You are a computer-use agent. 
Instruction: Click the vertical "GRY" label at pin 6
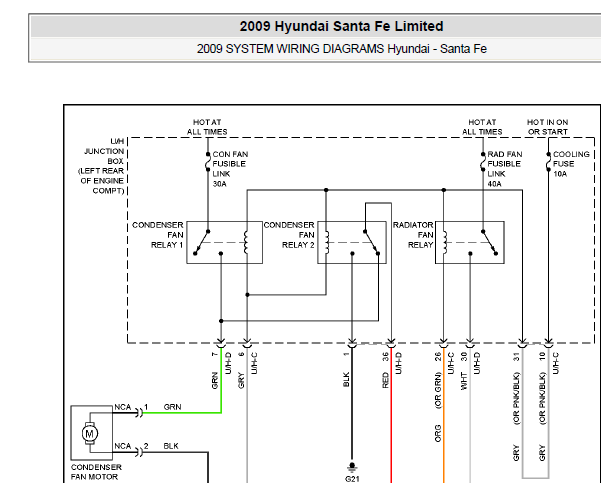click(x=241, y=380)
